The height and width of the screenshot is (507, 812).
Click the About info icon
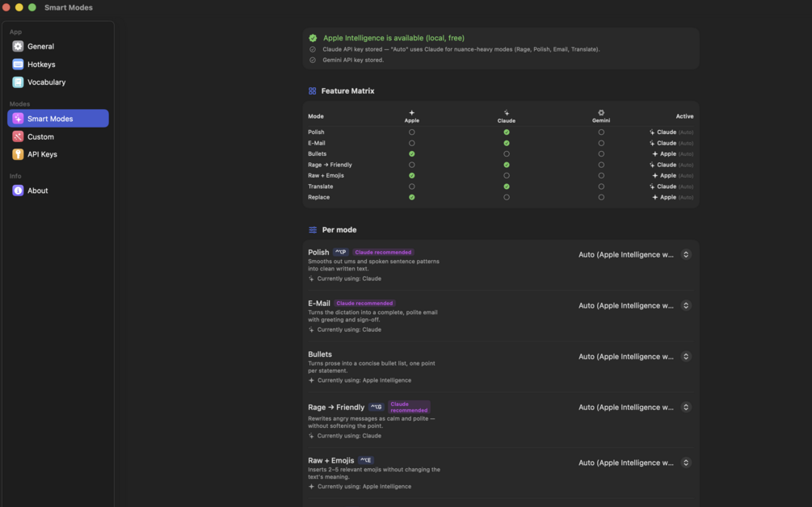pyautogui.click(x=18, y=191)
